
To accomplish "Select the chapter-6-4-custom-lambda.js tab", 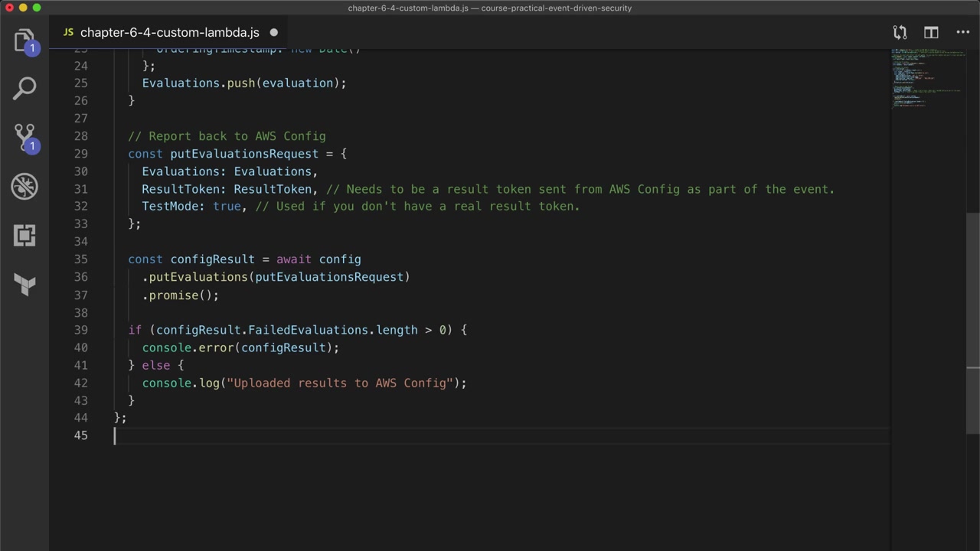I will (x=169, y=32).
